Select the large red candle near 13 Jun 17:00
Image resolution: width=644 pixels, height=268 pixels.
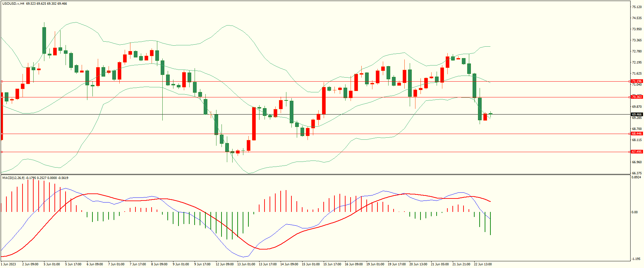tap(254, 124)
